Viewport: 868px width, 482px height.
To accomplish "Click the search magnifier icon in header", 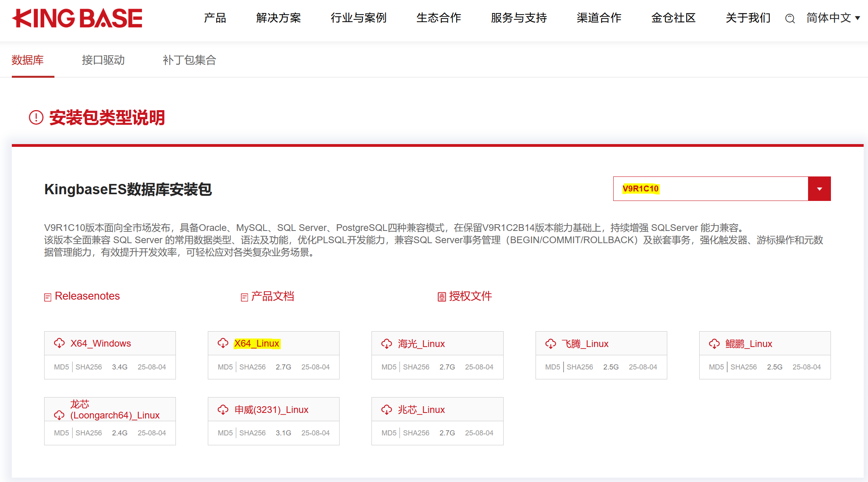I will (790, 19).
